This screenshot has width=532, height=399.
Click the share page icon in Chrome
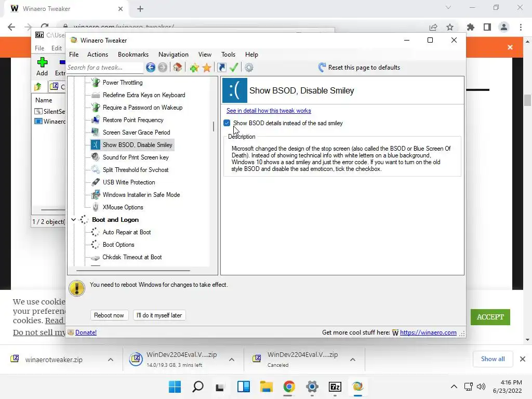[x=433, y=27]
